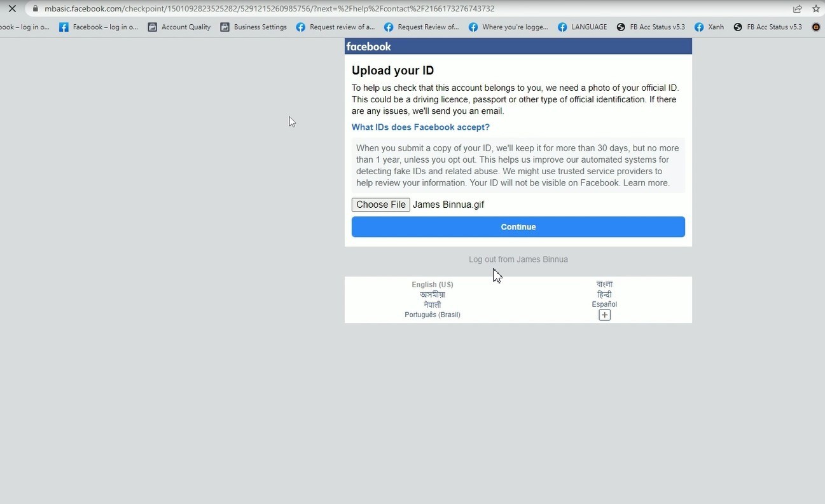Bookmark this page with the star icon
The width and height of the screenshot is (825, 504).
816,9
